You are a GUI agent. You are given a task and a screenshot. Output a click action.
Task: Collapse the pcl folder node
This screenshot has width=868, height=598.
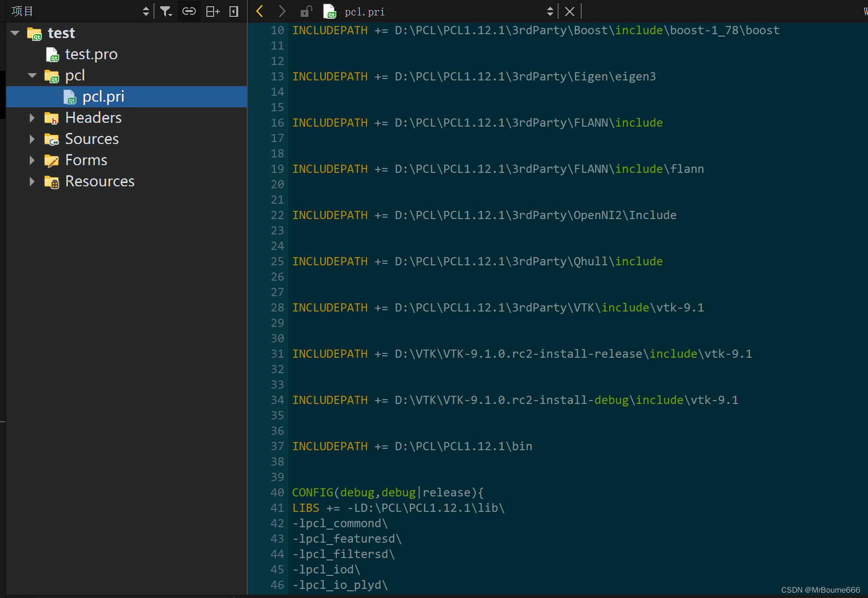(x=32, y=76)
